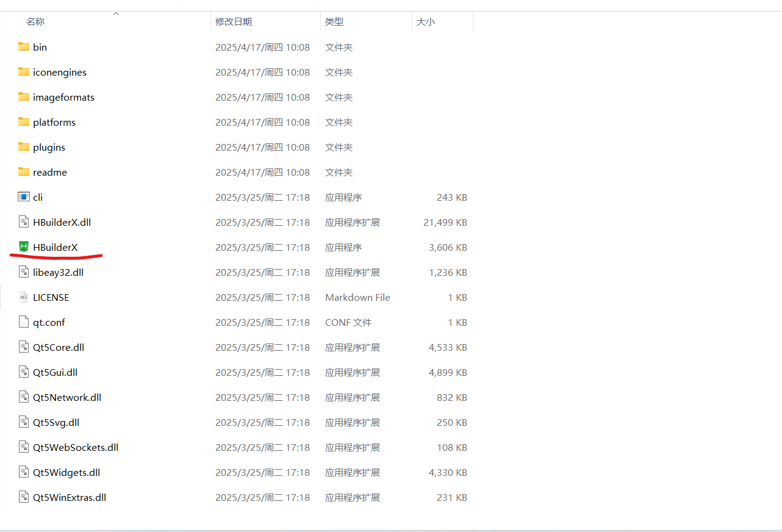782x532 pixels.
Task: Click the 4,899 KB size value
Action: point(448,372)
